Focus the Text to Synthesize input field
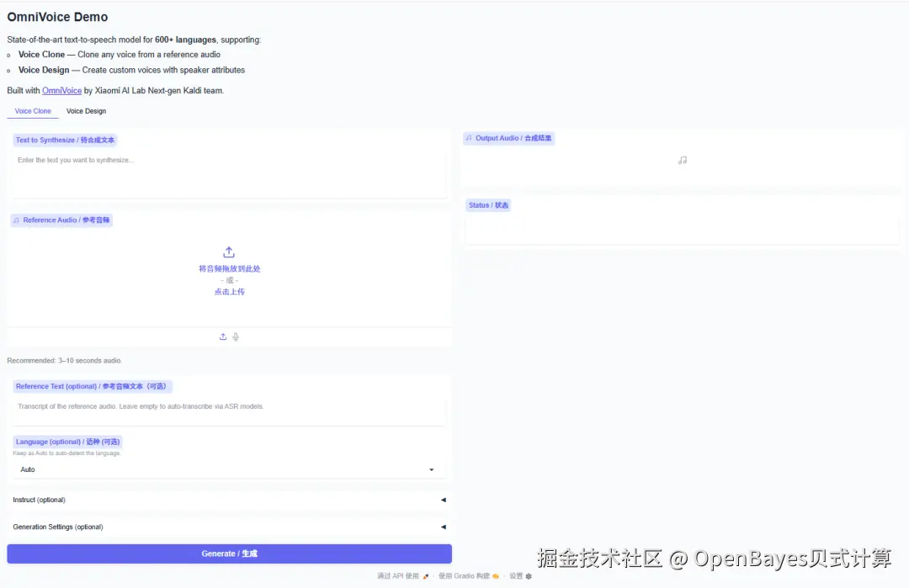Screen dimensions: 909x588 pos(229,174)
